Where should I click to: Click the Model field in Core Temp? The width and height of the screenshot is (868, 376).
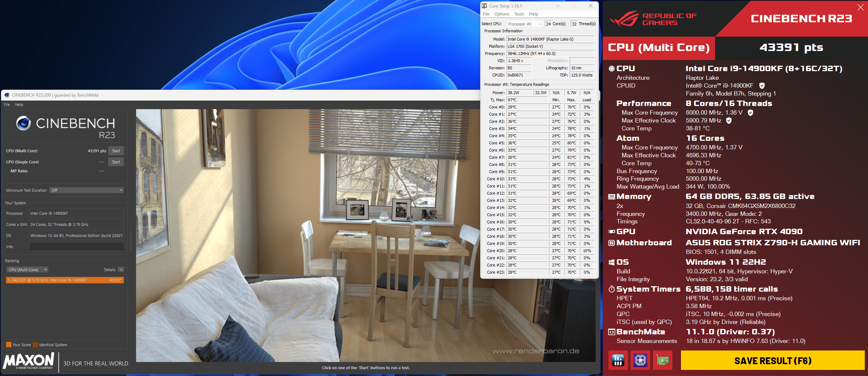550,39
